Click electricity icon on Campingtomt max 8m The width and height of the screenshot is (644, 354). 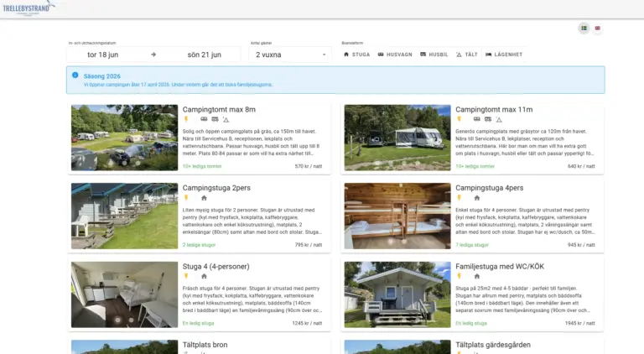pyautogui.click(x=186, y=119)
